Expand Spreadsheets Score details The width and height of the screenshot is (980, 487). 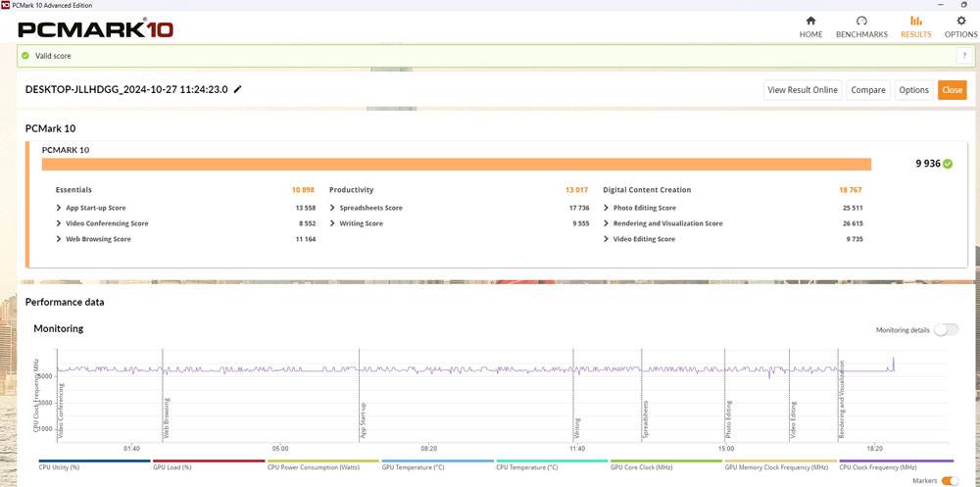[332, 208]
